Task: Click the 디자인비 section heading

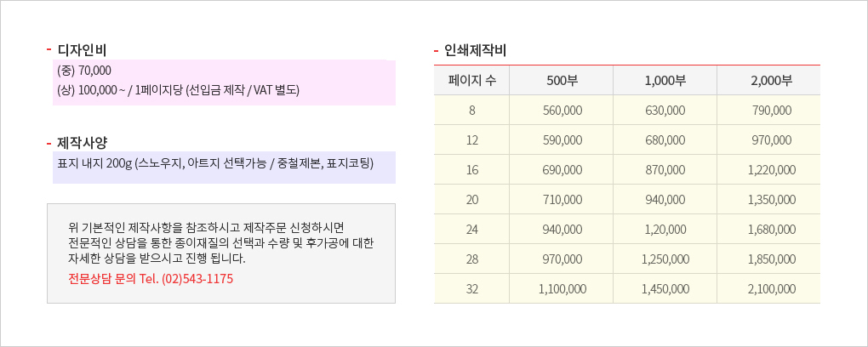Action: coord(82,50)
